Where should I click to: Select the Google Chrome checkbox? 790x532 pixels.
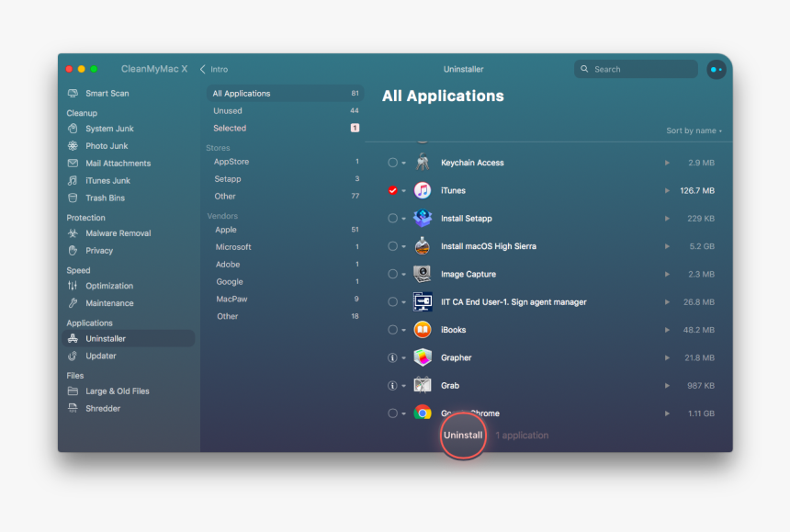point(392,413)
